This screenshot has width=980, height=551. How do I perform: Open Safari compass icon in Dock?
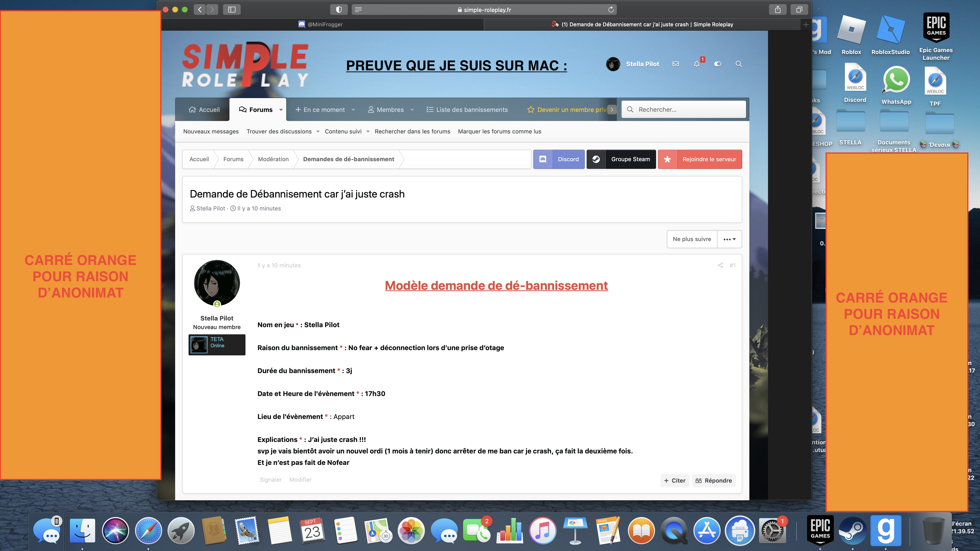148,530
